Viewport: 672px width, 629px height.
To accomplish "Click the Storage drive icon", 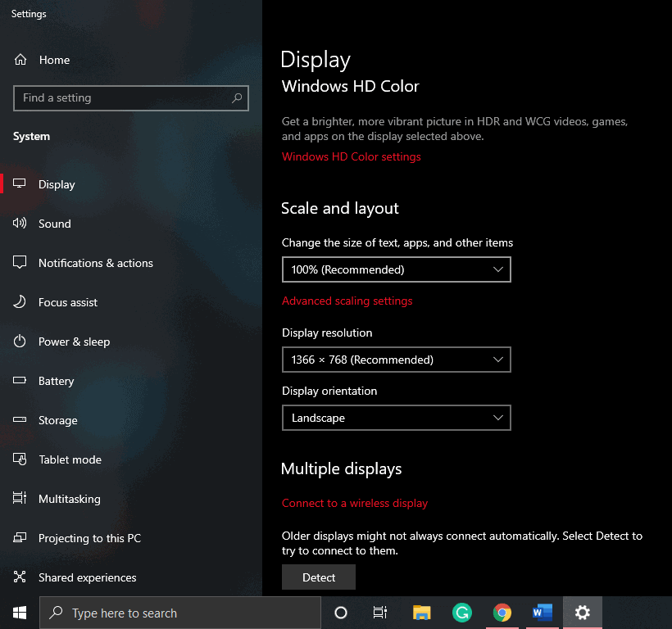I will point(20,419).
